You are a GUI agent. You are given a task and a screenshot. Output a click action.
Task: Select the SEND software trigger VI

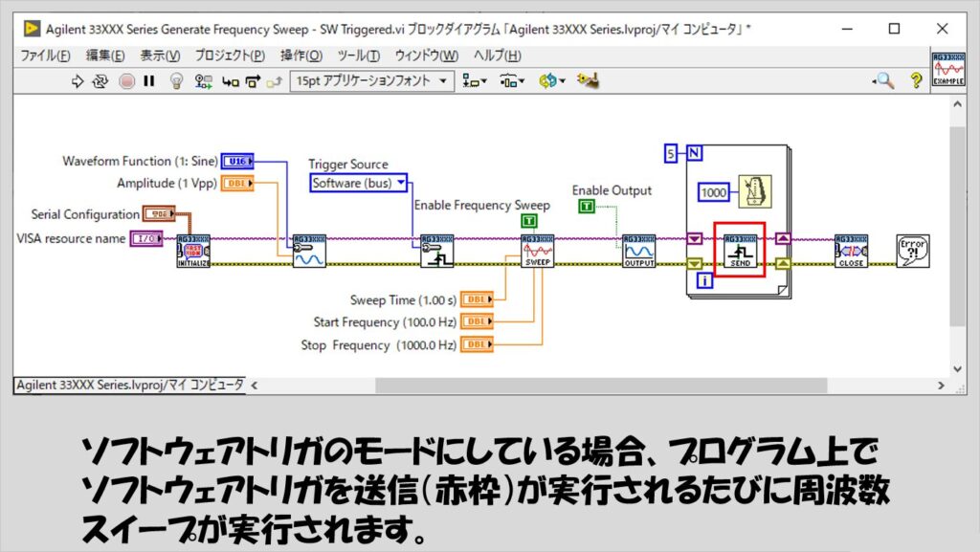[x=741, y=251]
